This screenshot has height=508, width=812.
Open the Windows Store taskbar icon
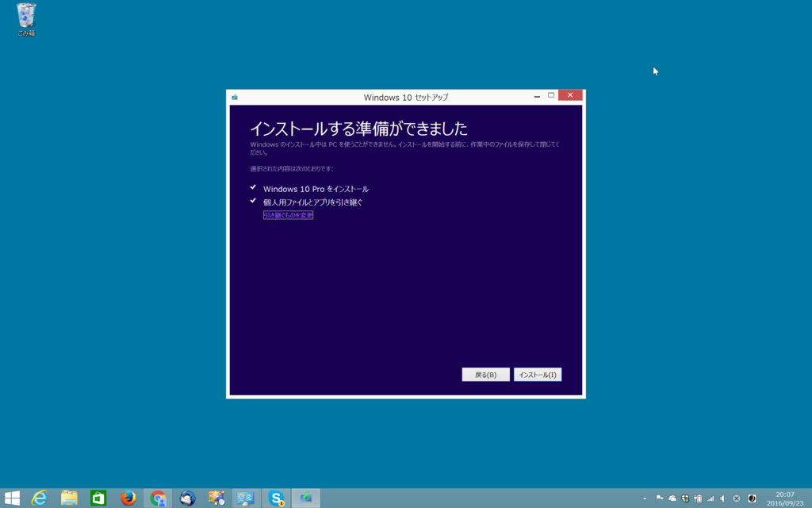98,498
